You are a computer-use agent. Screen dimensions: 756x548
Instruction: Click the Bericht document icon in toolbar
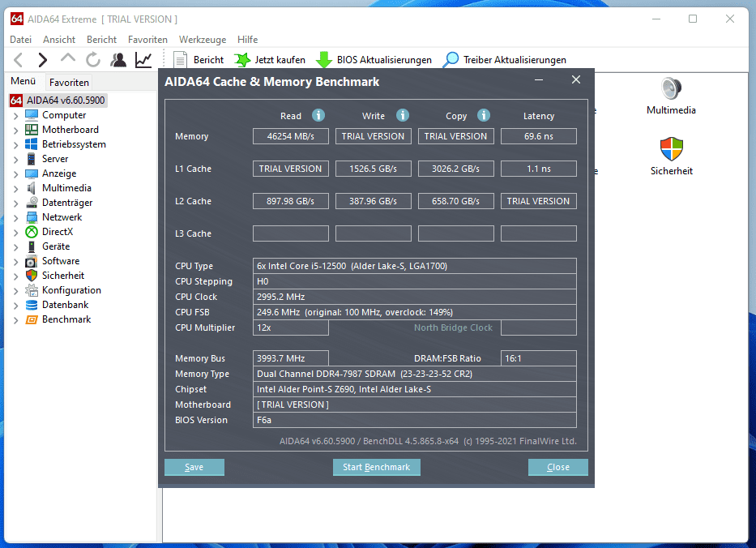(180, 60)
